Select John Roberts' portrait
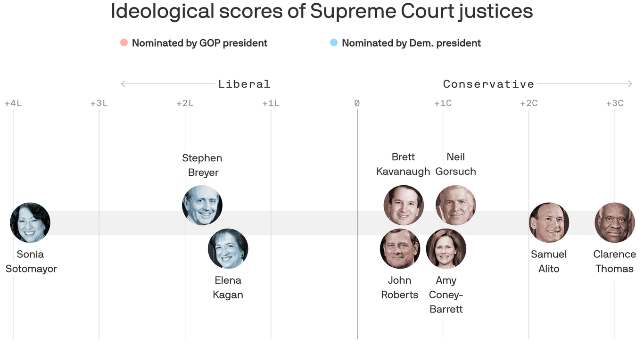This screenshot has width=644, height=362. 400,249
